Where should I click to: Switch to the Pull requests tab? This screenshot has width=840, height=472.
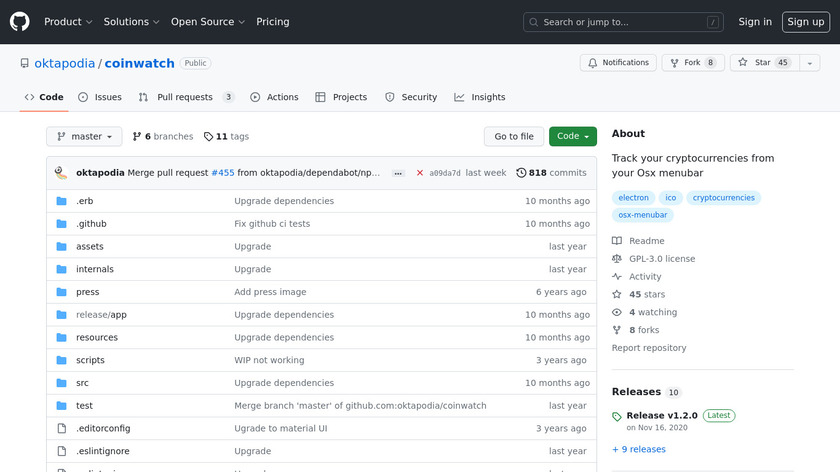pos(186,97)
